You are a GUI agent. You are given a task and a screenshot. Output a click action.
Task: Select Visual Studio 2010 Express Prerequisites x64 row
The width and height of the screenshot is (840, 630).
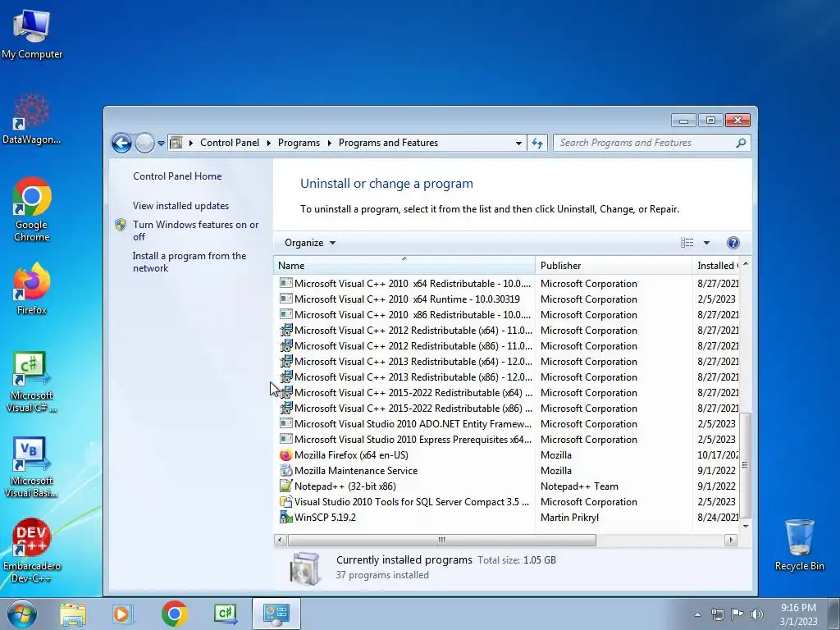506,440
